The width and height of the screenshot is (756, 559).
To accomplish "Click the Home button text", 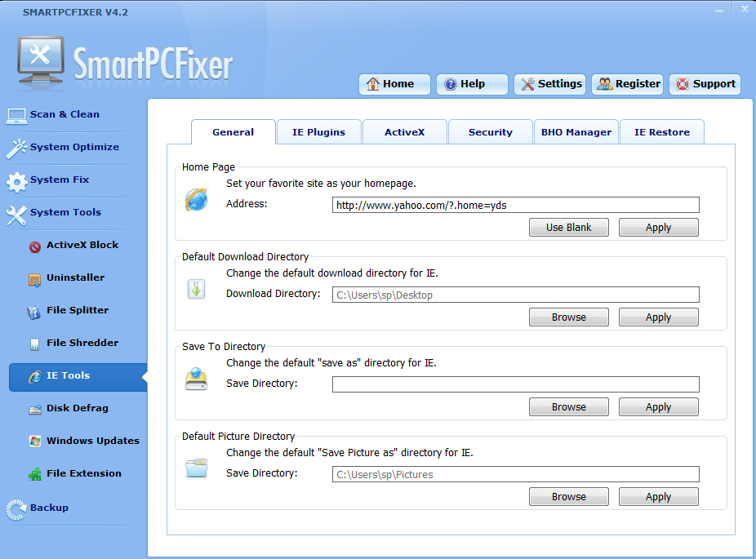I will coord(398,84).
